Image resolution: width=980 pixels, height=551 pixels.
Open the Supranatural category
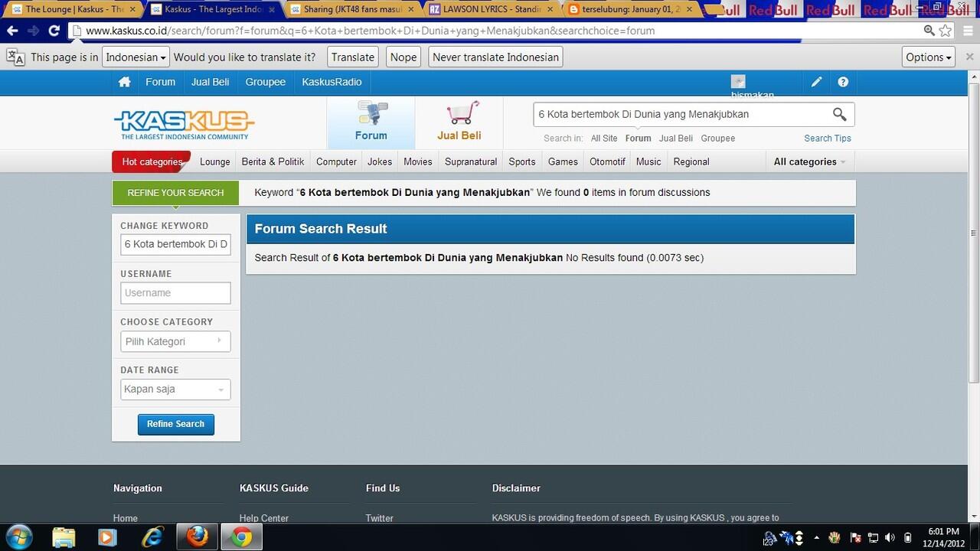click(x=471, y=161)
